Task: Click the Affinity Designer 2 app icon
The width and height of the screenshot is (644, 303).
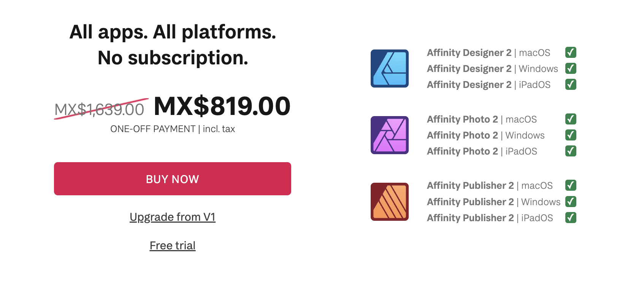Action: pyautogui.click(x=390, y=69)
